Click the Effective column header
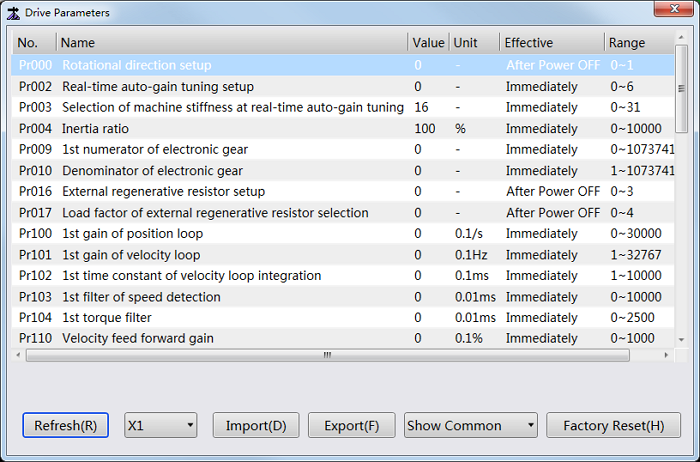This screenshot has height=462, width=700. pyautogui.click(x=552, y=43)
